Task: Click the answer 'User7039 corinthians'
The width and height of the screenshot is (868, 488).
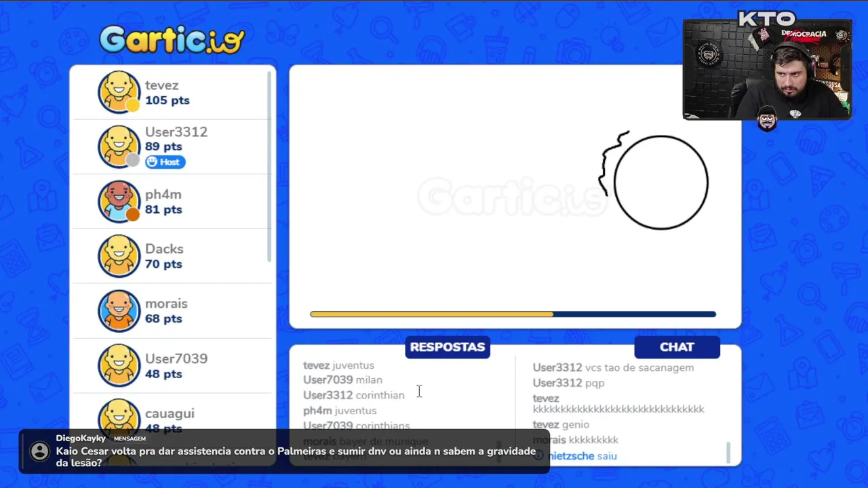Action: point(356,426)
